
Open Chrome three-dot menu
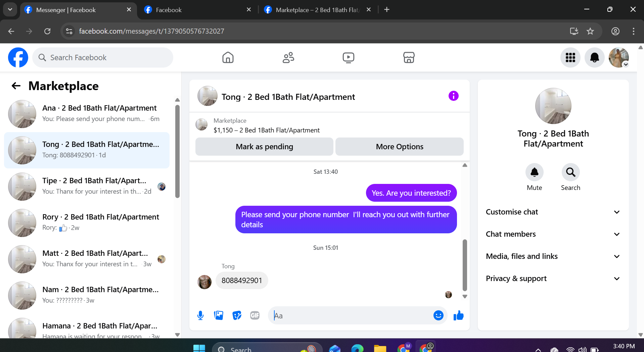[x=634, y=31]
